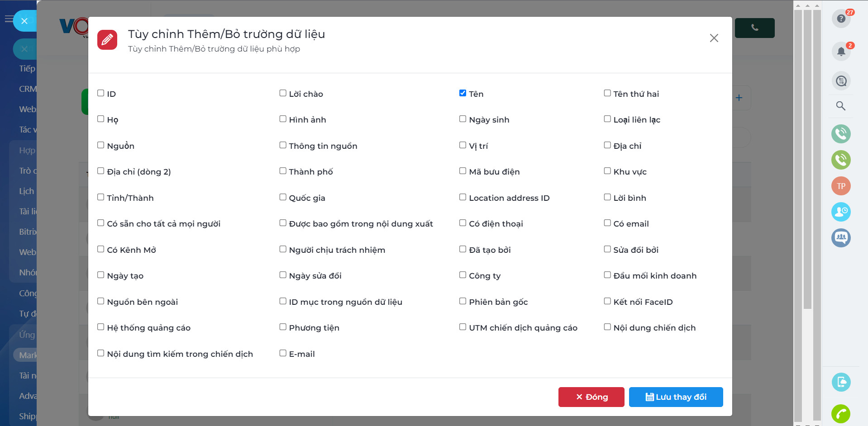Uncheck the Tên field checkbox
The width and height of the screenshot is (868, 426).
click(x=463, y=93)
